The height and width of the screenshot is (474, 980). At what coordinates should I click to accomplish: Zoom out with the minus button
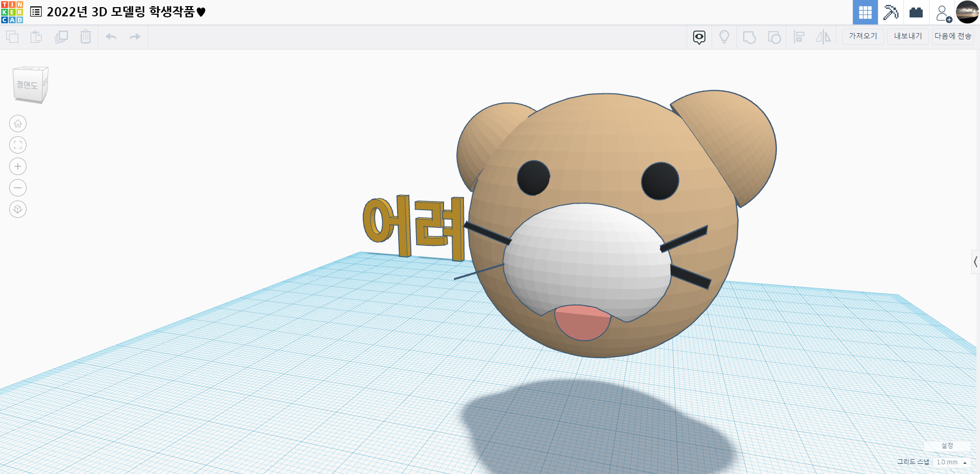tap(18, 188)
